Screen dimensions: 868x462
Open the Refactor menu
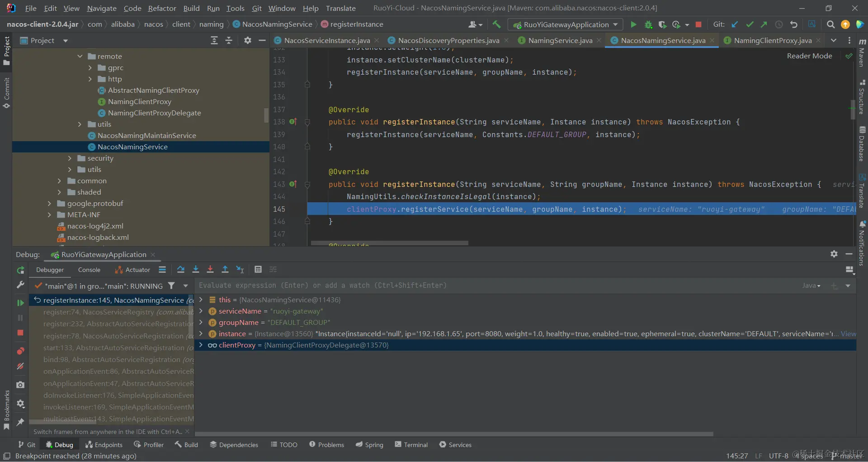(x=162, y=8)
